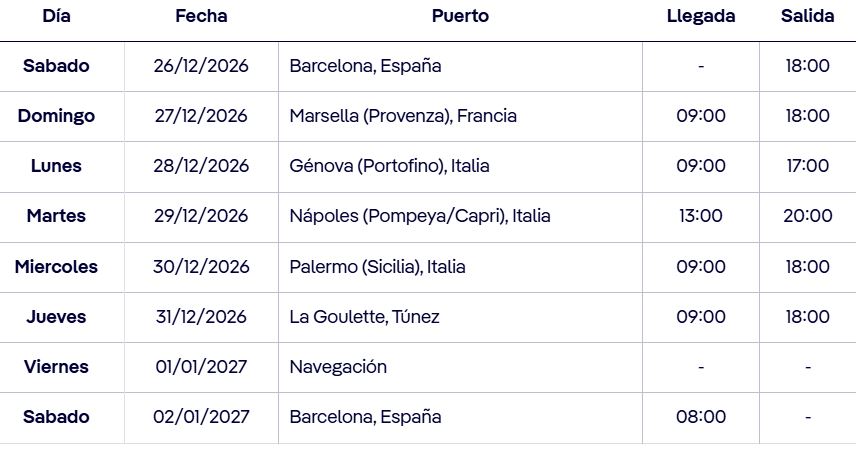This screenshot has width=859, height=453.
Task: Click the Día column header
Action: (x=56, y=16)
